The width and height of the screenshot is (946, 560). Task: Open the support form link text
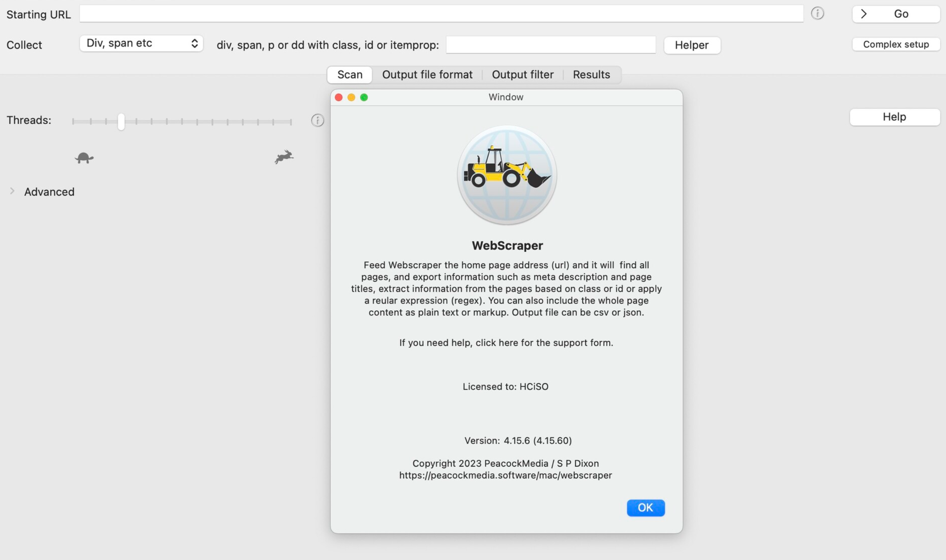click(506, 343)
